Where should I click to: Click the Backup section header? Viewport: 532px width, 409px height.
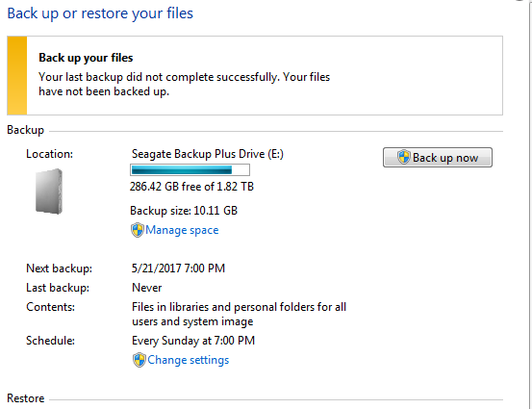click(x=25, y=130)
